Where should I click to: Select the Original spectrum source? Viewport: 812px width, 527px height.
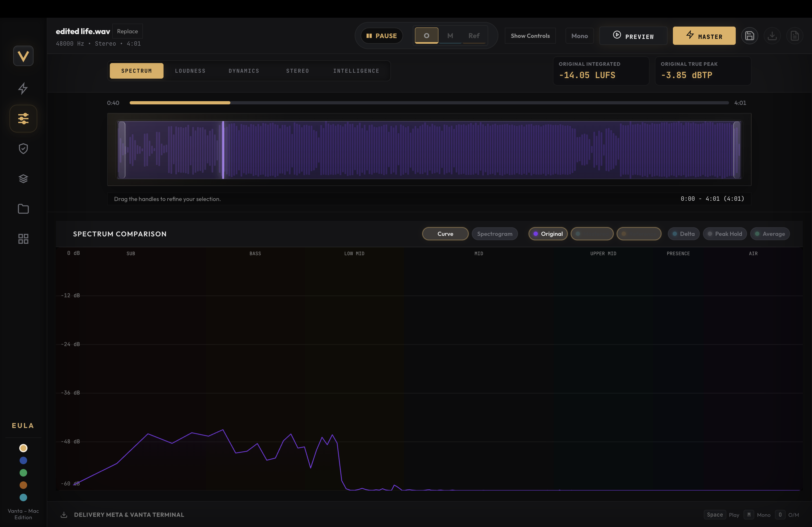click(x=548, y=234)
